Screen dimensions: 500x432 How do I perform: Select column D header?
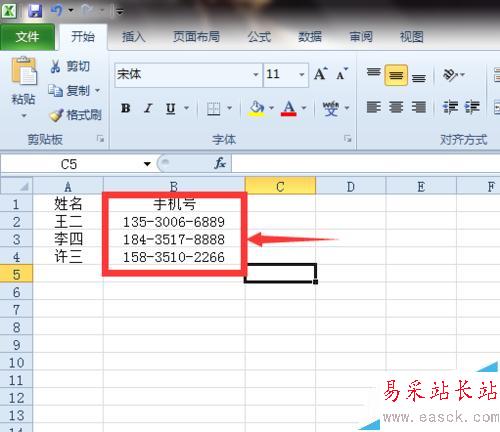[x=351, y=187]
